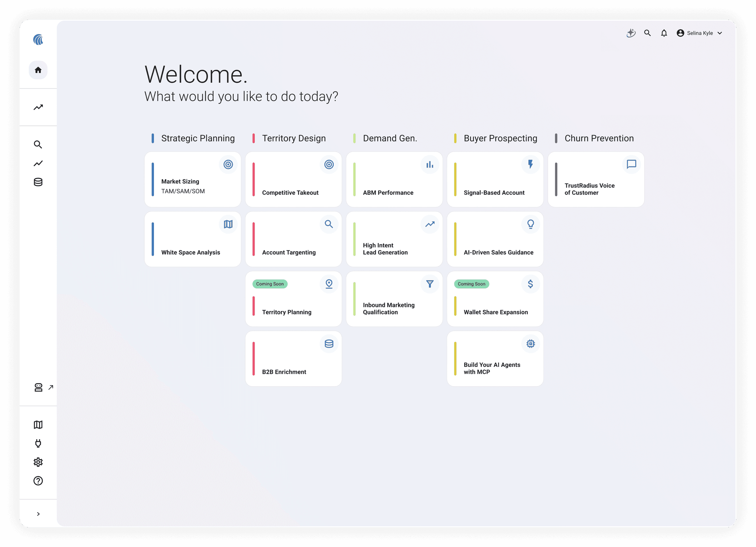Click the plug integrations icon in sidebar
Image resolution: width=756 pixels, height=547 pixels.
coord(38,443)
